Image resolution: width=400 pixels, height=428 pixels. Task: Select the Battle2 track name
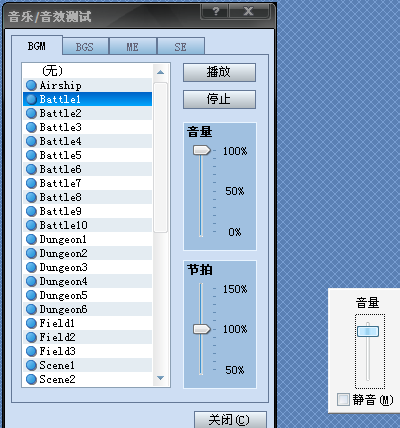click(60, 113)
